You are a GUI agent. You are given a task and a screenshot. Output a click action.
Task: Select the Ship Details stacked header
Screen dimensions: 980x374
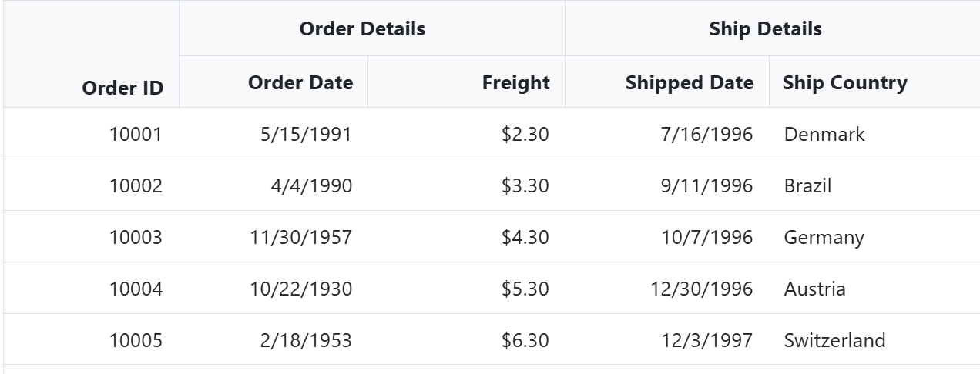[x=765, y=29]
